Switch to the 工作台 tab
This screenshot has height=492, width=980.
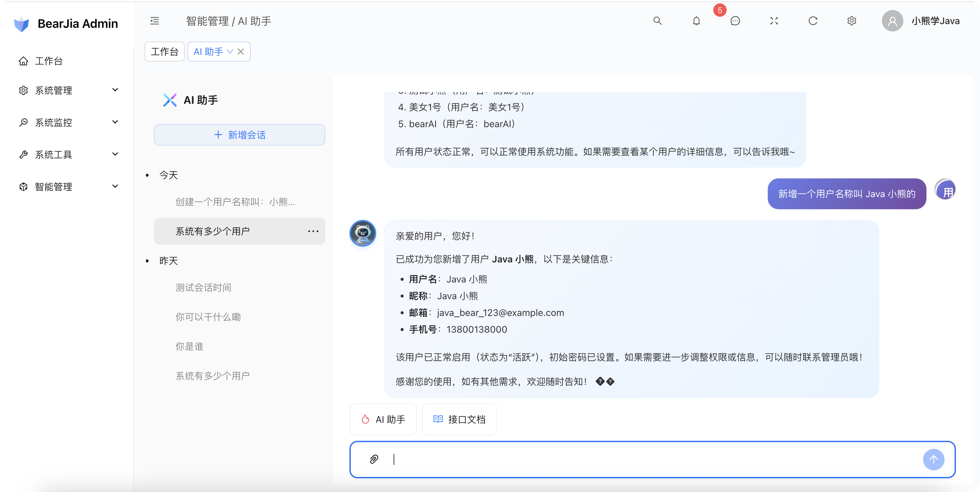tap(164, 51)
